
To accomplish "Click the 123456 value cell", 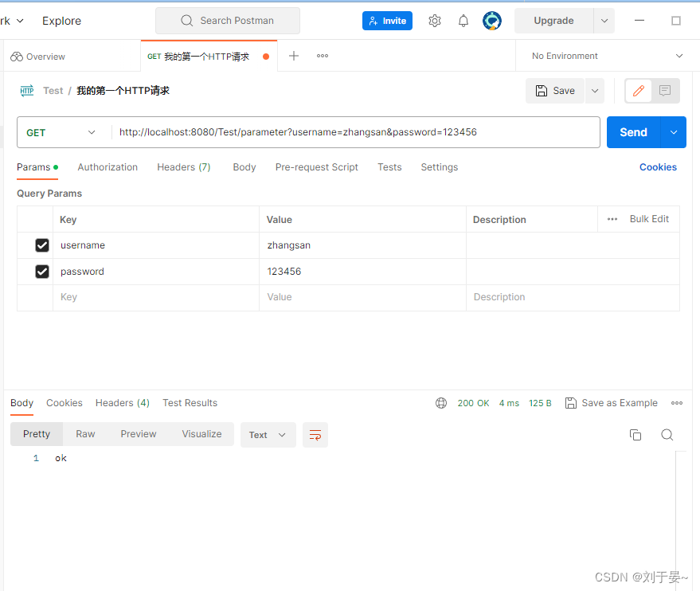I will coord(362,272).
